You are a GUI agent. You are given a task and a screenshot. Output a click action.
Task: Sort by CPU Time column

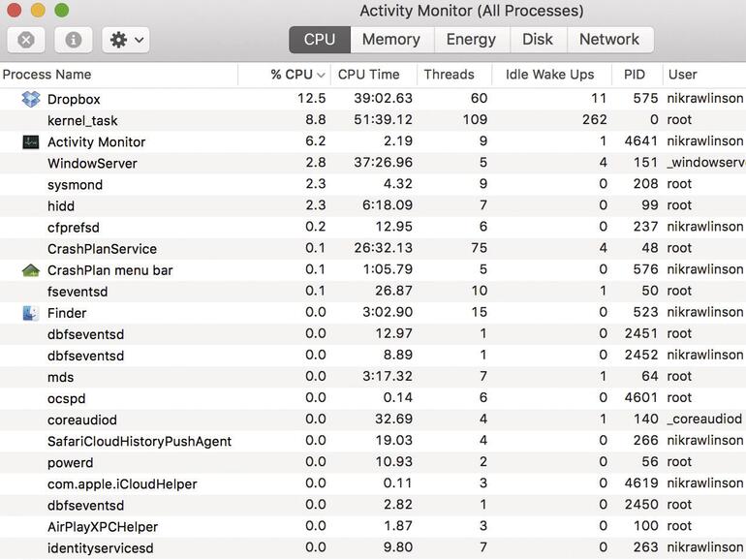(x=368, y=75)
